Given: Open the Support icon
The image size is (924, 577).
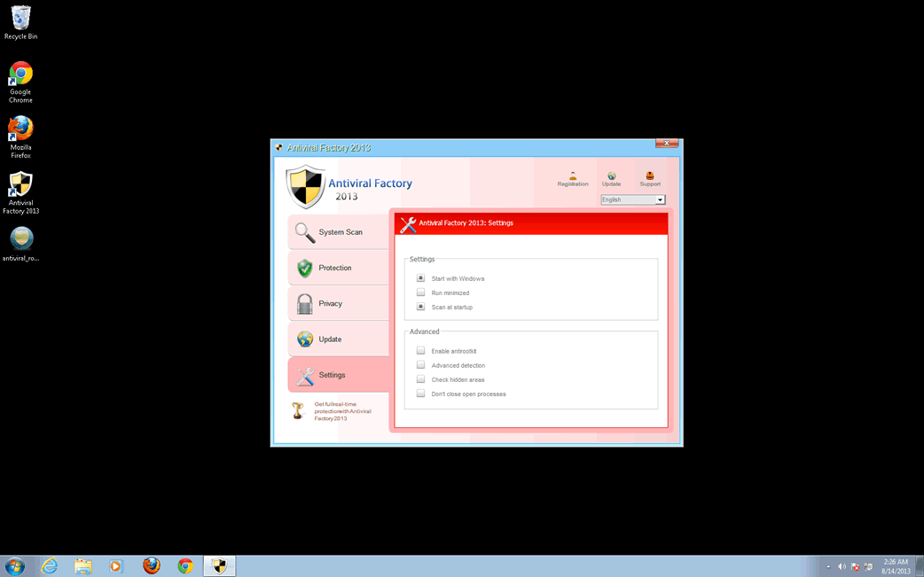Looking at the screenshot, I should click(x=650, y=178).
